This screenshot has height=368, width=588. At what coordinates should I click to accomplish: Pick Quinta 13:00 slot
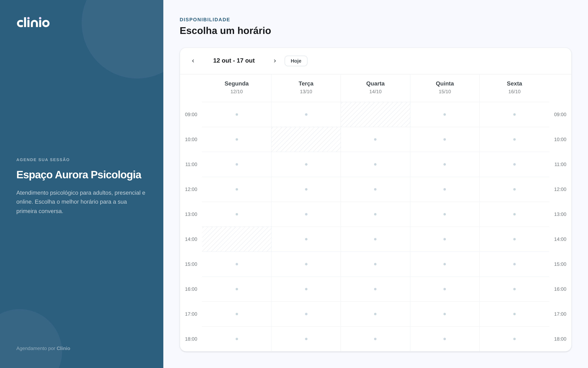445,214
